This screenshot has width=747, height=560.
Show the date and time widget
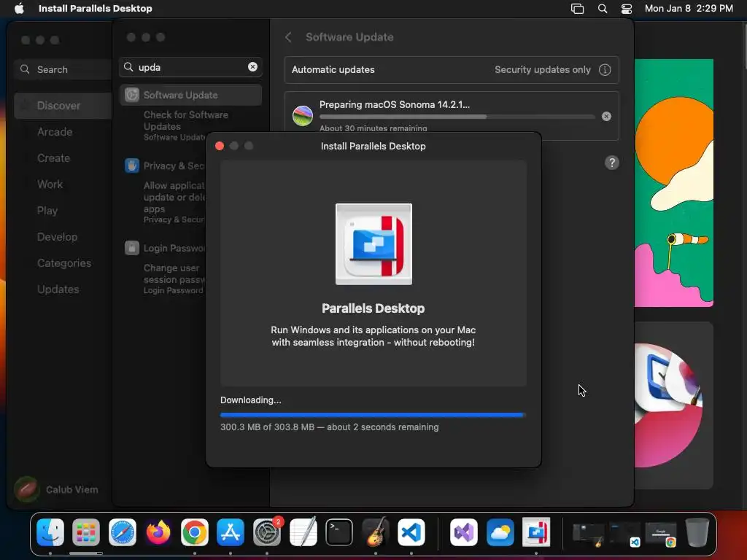pos(689,9)
